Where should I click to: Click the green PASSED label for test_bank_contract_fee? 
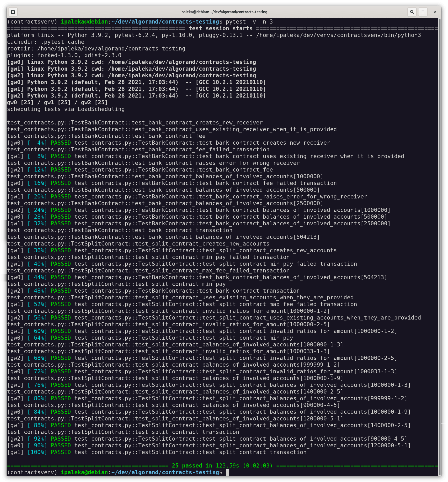[60, 169]
